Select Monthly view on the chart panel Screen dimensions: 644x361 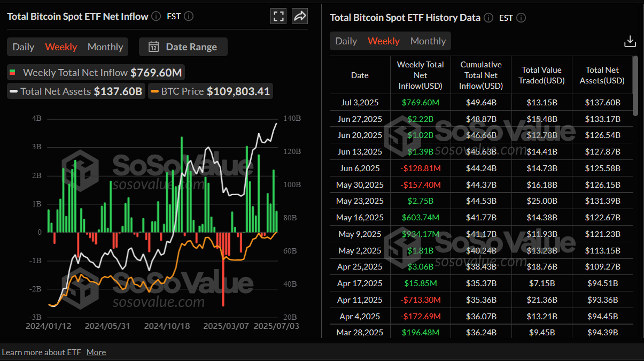click(105, 47)
